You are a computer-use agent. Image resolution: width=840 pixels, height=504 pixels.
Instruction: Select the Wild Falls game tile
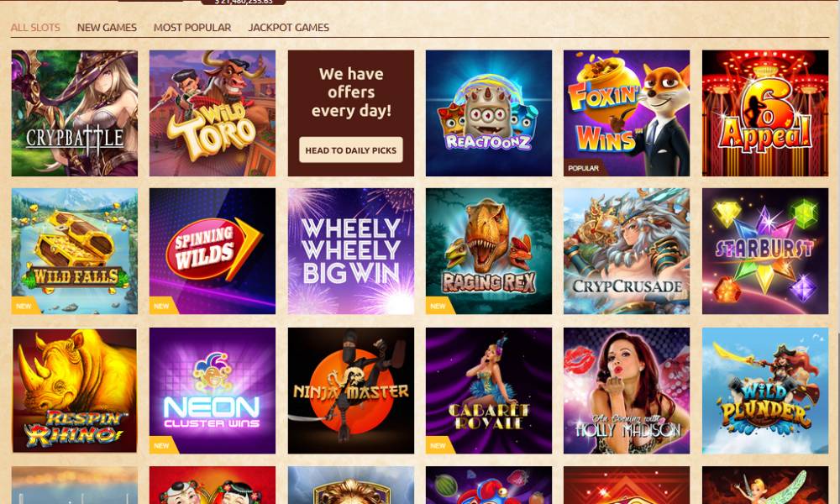[75, 250]
